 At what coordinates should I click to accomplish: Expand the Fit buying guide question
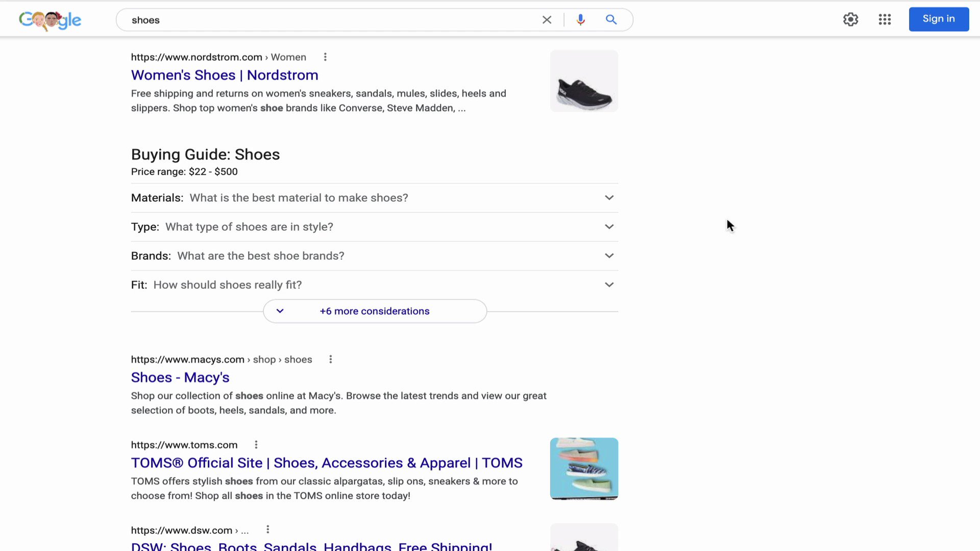[375, 285]
